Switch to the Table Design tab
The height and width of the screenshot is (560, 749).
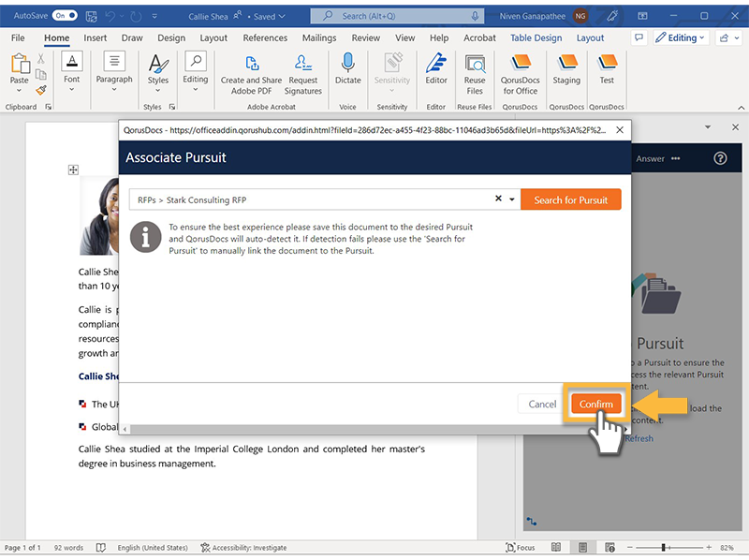point(536,37)
